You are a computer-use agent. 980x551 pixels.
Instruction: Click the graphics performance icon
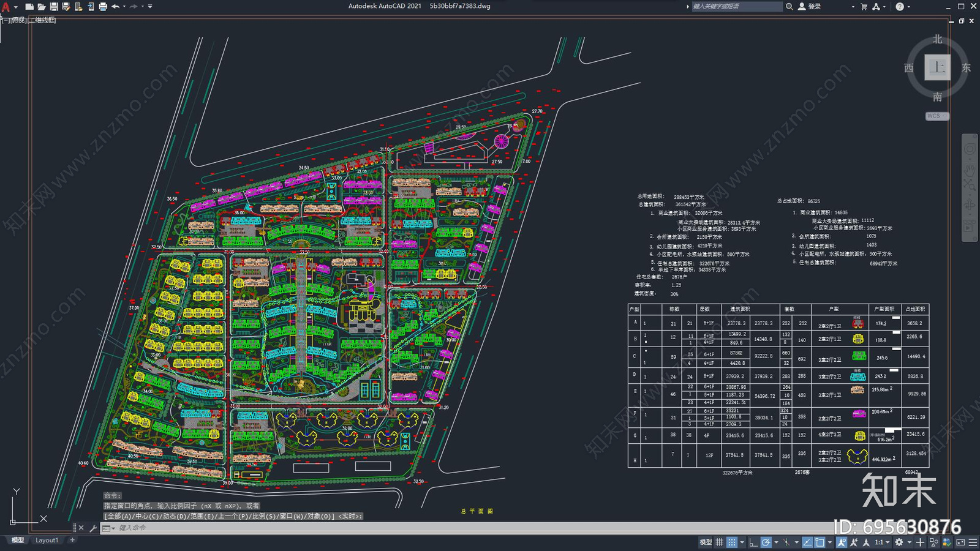(947, 542)
